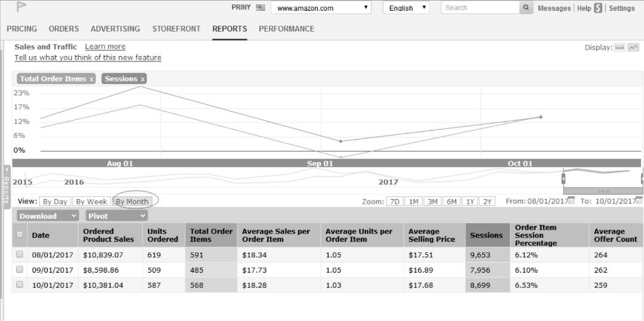
Task: Click the timeline range scrollbar grip
Action: coord(603,191)
